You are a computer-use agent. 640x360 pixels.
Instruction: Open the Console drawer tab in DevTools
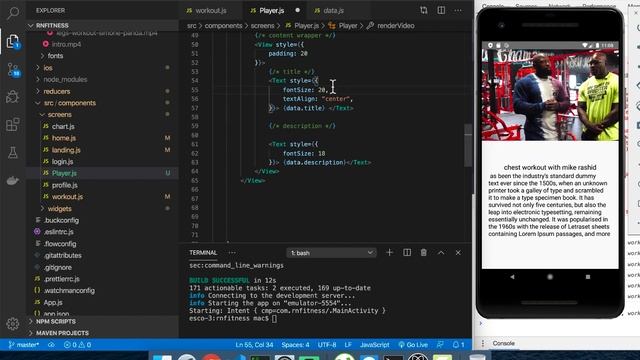503,344
